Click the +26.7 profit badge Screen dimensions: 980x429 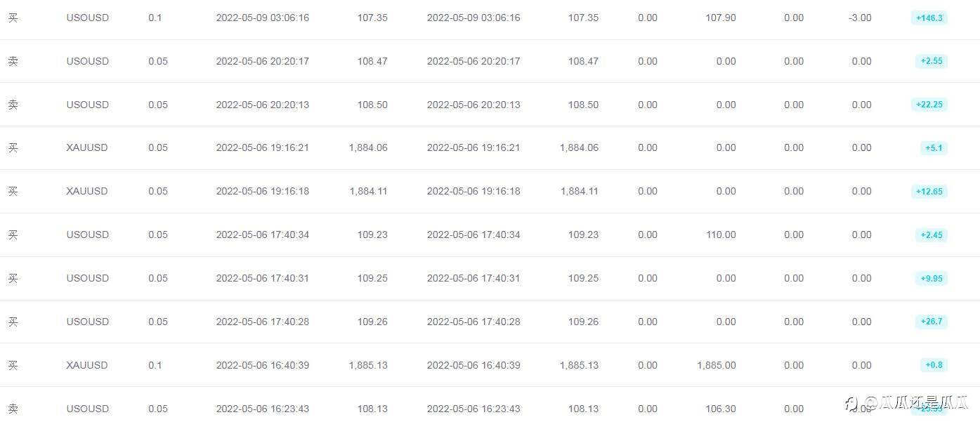click(931, 322)
